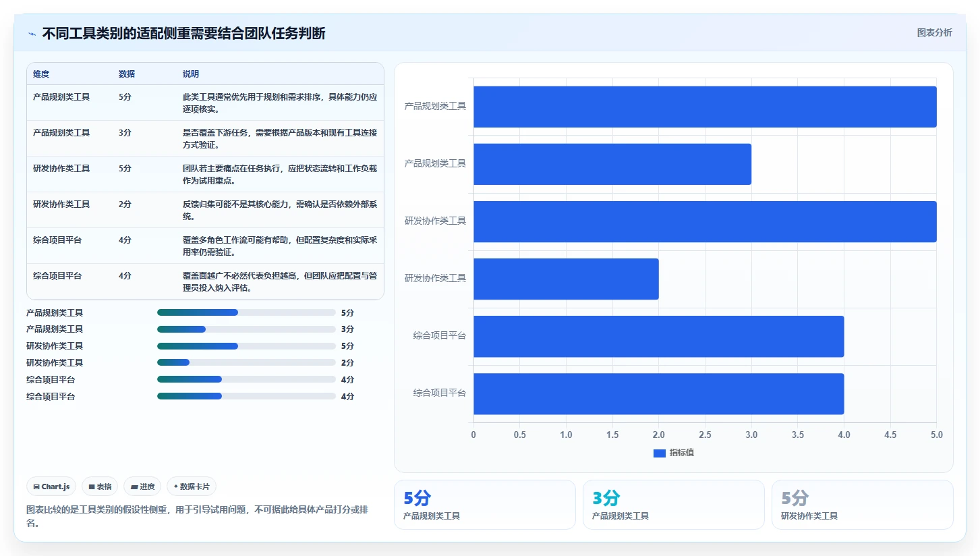Select the 数据卡片 tag
The image size is (980, 556).
coord(192,486)
